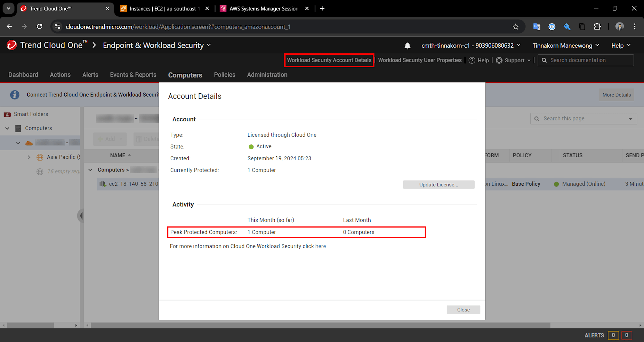The image size is (644, 342).
Task: Open the Events & Reports tab
Action: click(x=133, y=75)
